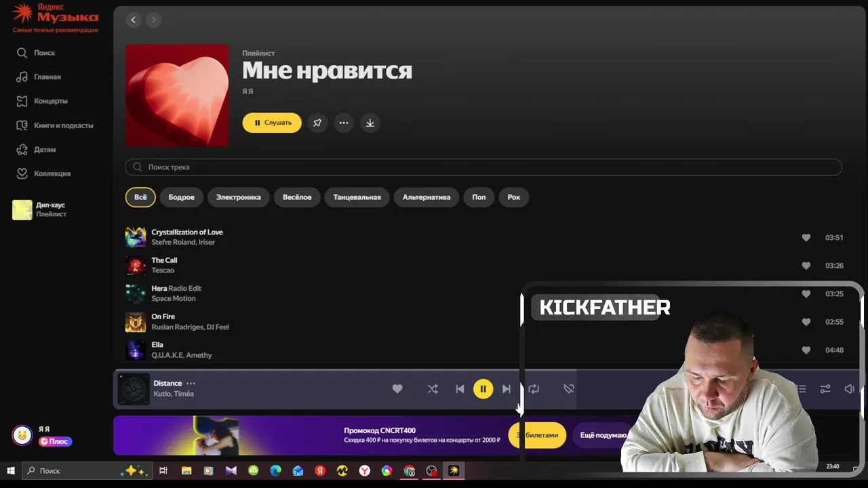868x488 pixels.
Task: Open Книги и подкасты section
Action: [55, 125]
